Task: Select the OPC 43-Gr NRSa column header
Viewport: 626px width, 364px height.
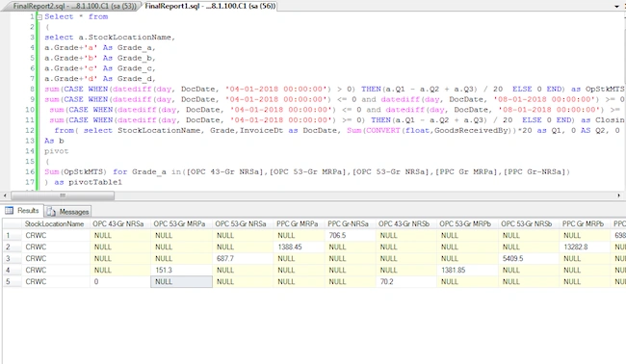Action: pyautogui.click(x=118, y=224)
